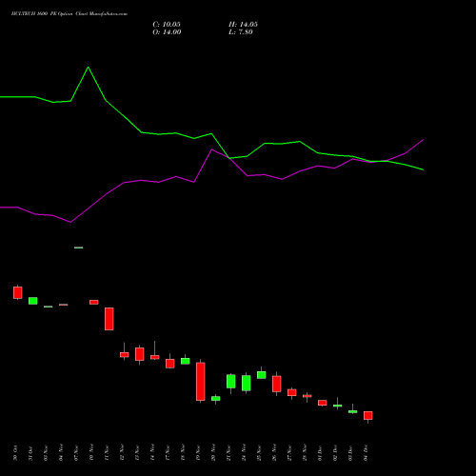Viewport: 476px width, 476px height.
Task: Click the high value H: 14.05
Action: (243, 25)
